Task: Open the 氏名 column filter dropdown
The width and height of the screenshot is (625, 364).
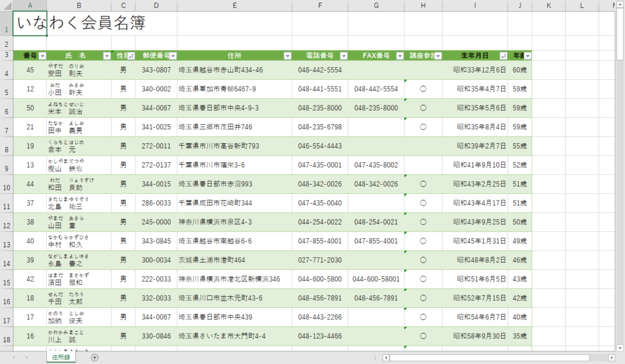Action: pos(107,55)
